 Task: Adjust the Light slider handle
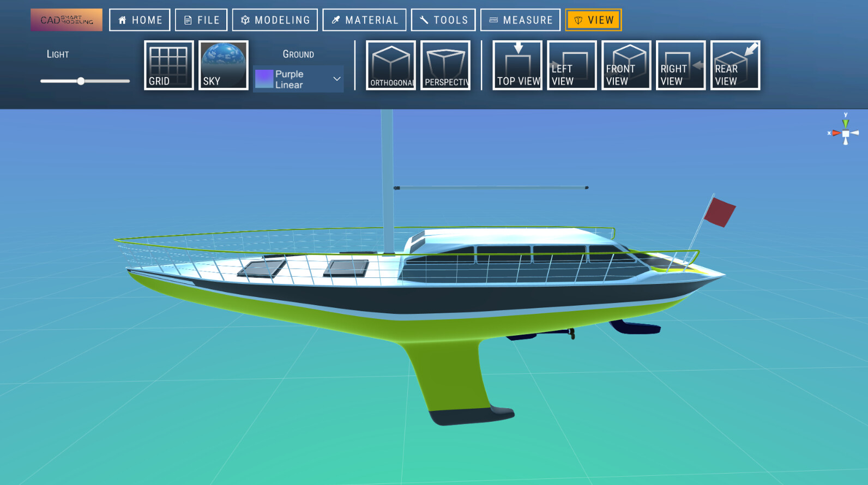click(81, 81)
